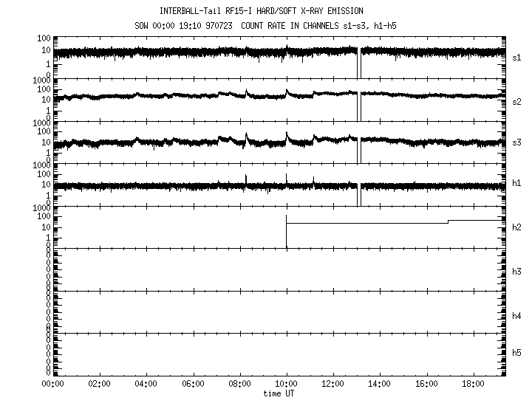Select the h2 channel label
Image resolution: width=532 pixels, height=406 pixels.
click(517, 227)
